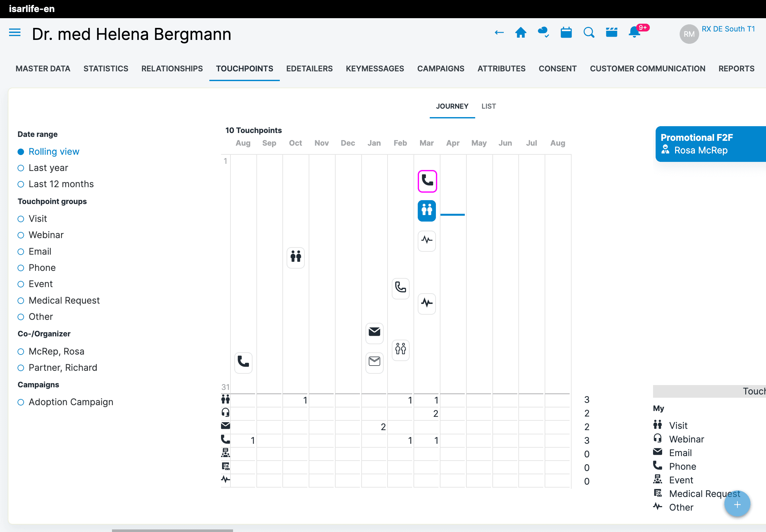Go to the home icon
Screen dimensions: 766x532
pos(521,33)
